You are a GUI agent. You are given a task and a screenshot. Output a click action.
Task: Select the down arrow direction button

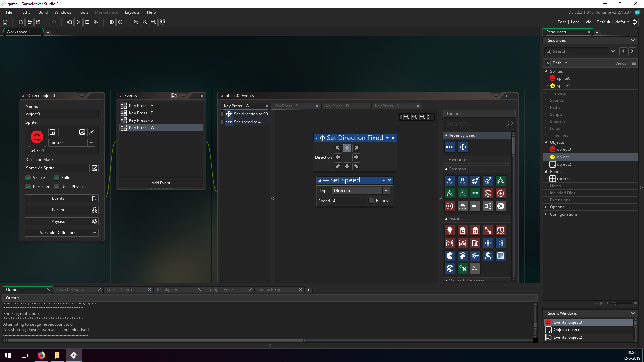(x=347, y=166)
